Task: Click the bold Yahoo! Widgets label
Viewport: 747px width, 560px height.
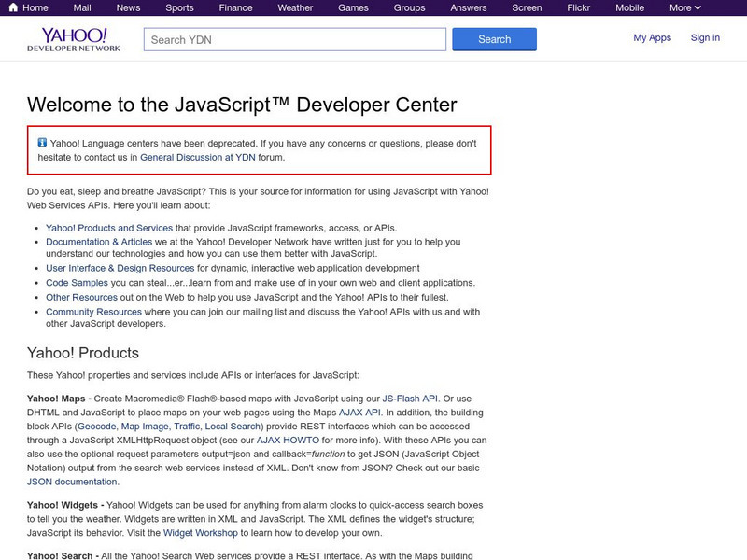Action: click(x=63, y=505)
